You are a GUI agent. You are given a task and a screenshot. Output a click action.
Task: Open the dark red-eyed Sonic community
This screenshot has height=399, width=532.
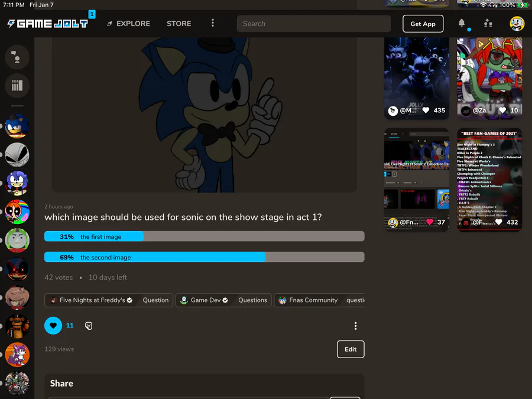coord(17,269)
